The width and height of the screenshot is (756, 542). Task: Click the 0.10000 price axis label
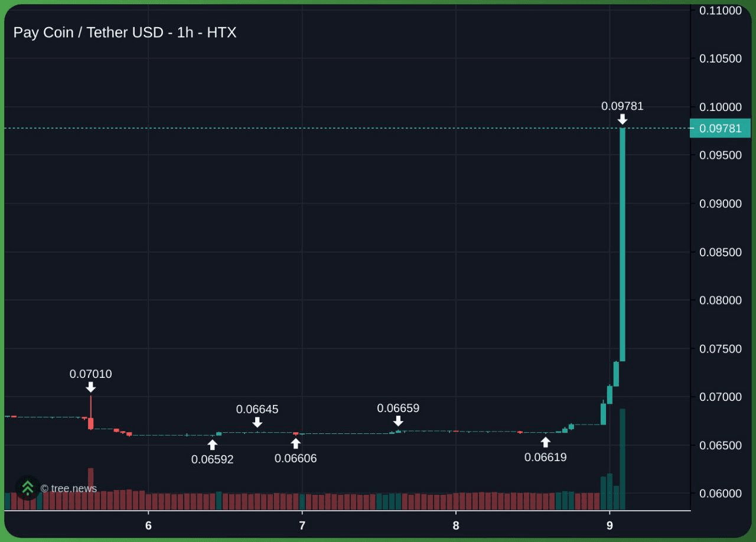click(x=720, y=107)
